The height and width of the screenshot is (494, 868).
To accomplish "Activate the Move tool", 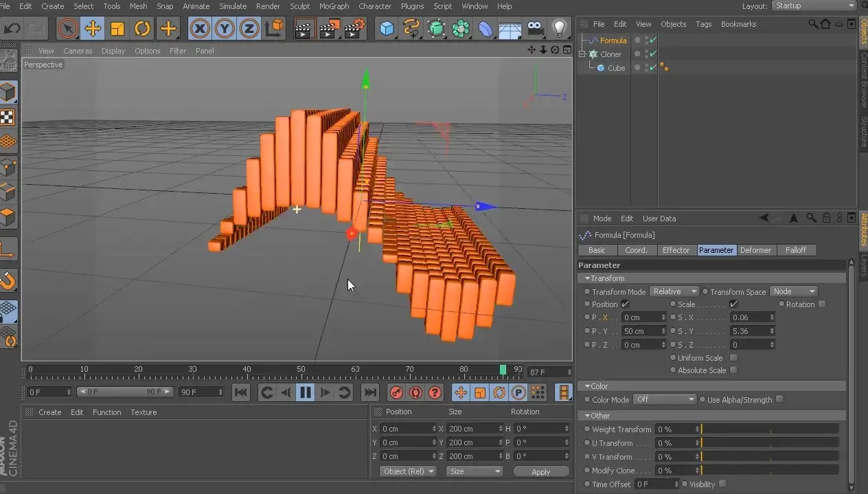I will point(93,28).
